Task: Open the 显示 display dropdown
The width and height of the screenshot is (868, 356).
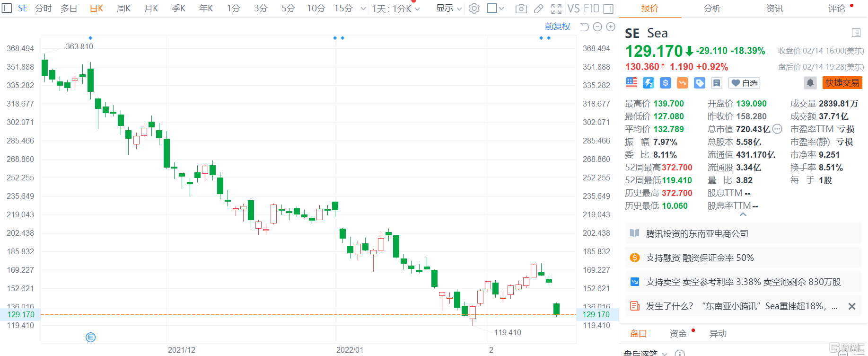Action: tap(449, 9)
